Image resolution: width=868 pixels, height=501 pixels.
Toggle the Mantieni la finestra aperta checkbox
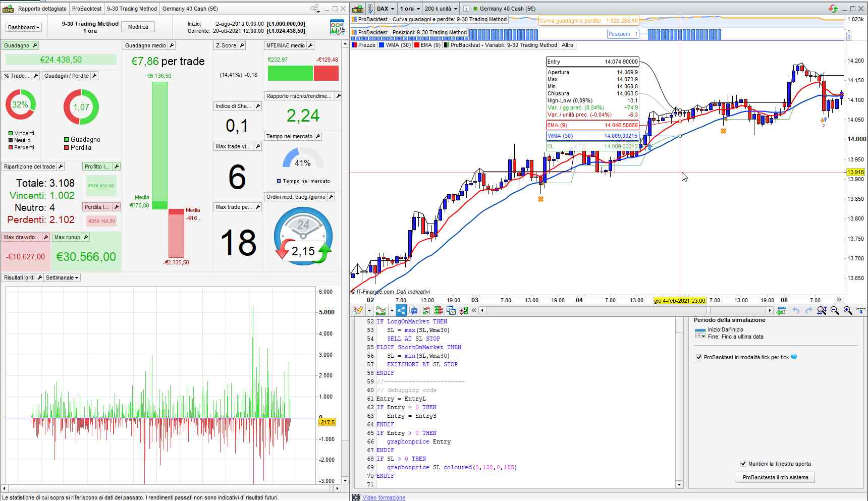coord(743,464)
